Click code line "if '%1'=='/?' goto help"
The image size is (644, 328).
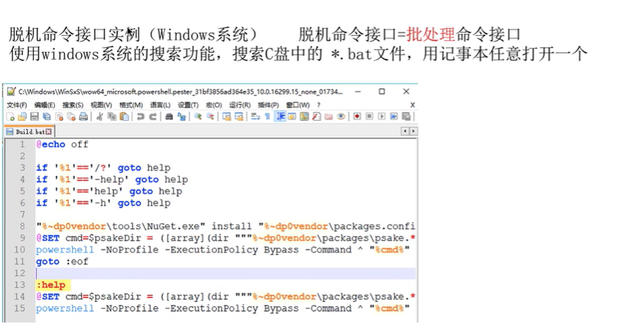pyautogui.click(x=103, y=168)
